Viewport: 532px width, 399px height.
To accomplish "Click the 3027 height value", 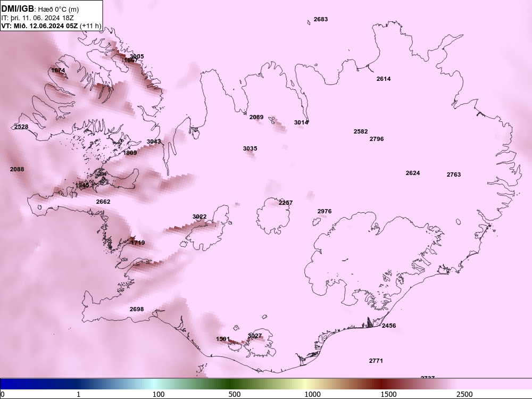I will 255,336.
